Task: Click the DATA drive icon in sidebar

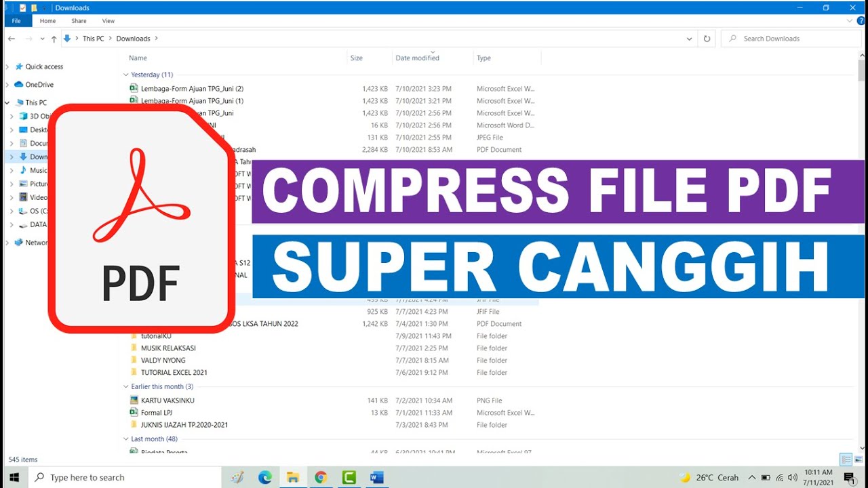Action: click(x=24, y=224)
